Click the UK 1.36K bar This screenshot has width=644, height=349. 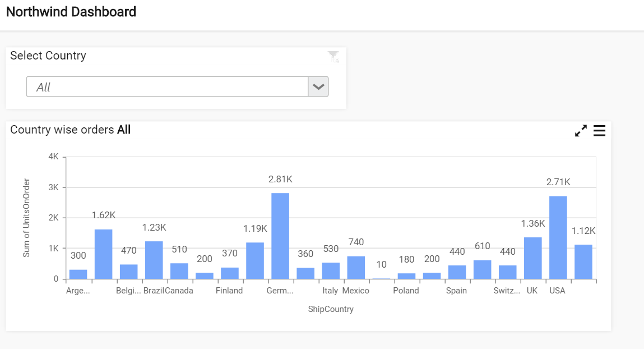(x=532, y=258)
